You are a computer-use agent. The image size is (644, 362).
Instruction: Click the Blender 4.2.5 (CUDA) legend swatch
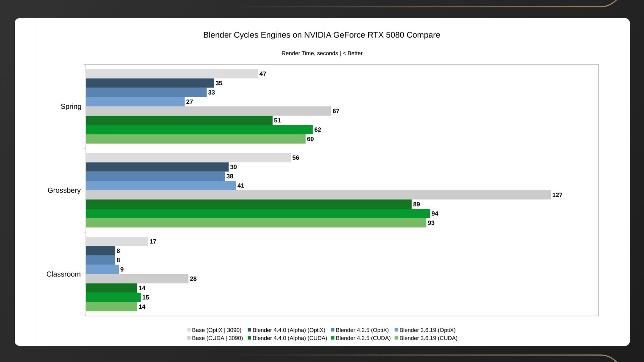(x=333, y=338)
